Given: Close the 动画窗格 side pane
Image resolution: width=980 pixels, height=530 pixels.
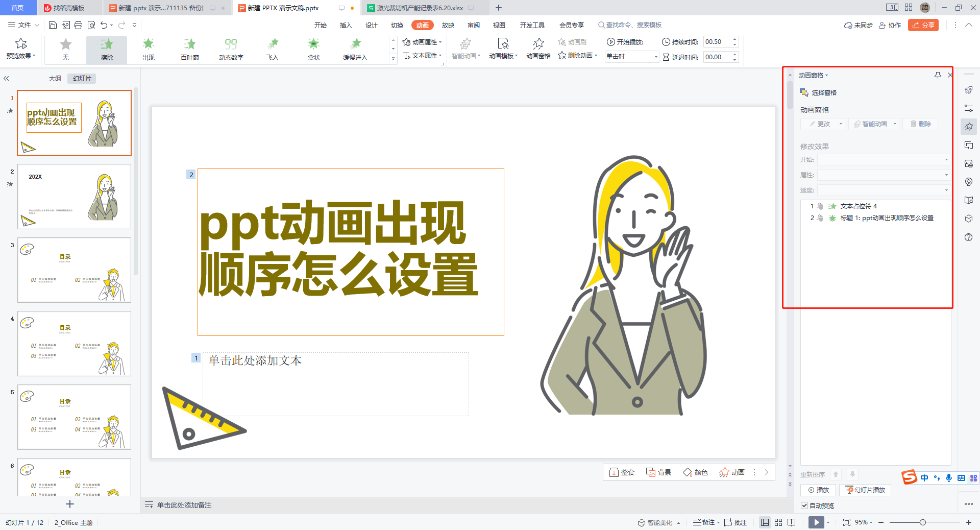Looking at the screenshot, I should [949, 75].
